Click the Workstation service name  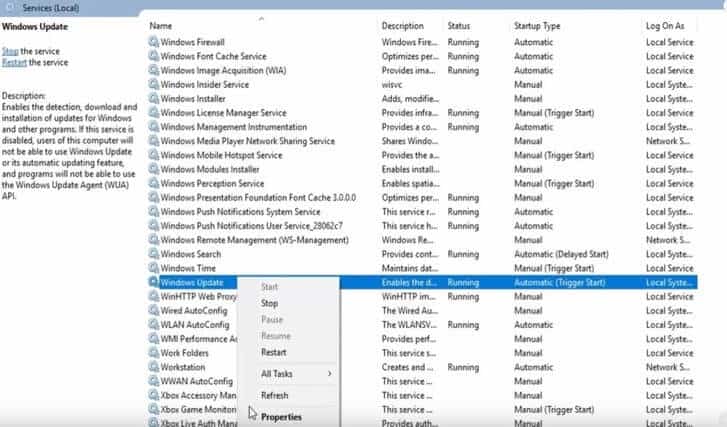pyautogui.click(x=183, y=367)
